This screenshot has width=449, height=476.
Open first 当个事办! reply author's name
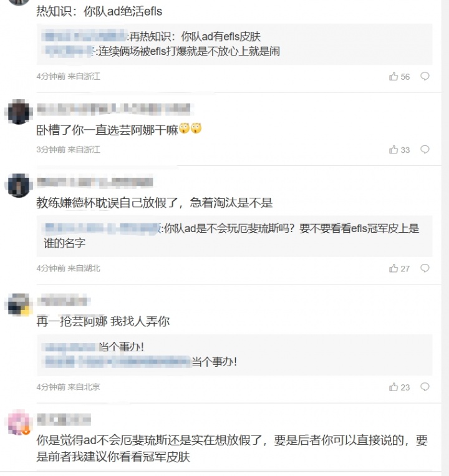[x=70, y=347]
